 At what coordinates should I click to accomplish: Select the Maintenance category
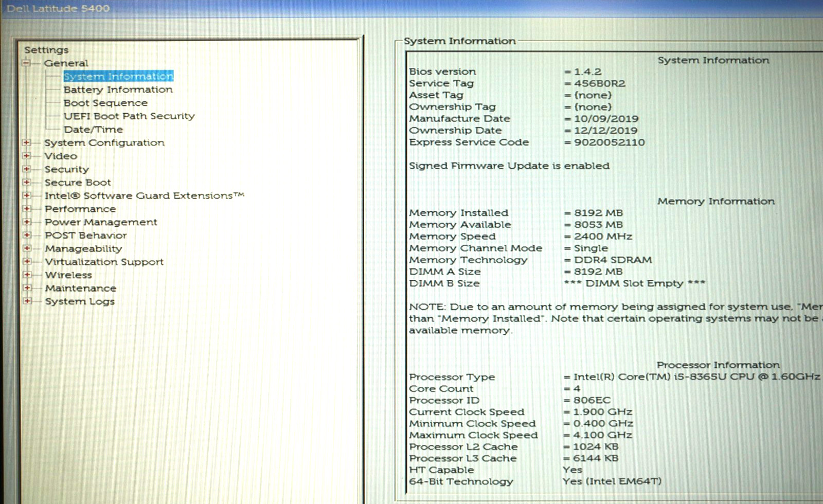81,289
